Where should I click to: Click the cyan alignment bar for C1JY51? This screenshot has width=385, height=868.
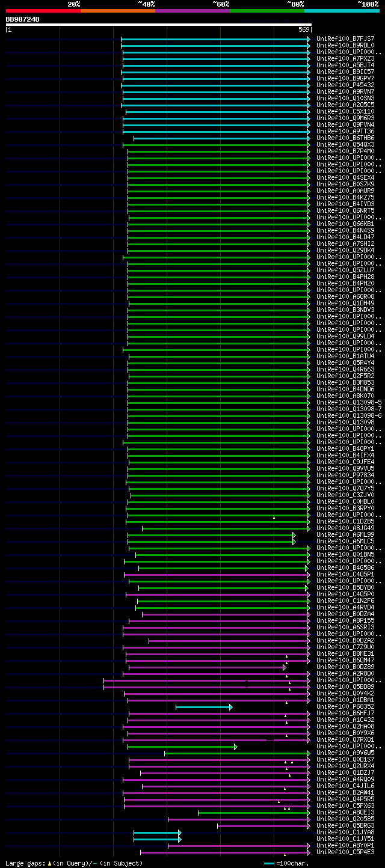click(158, 839)
